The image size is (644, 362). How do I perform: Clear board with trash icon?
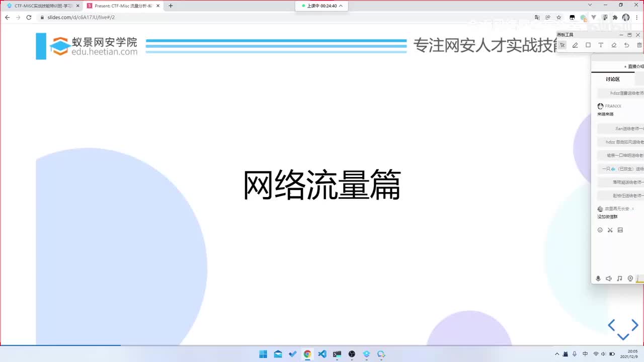pyautogui.click(x=639, y=45)
